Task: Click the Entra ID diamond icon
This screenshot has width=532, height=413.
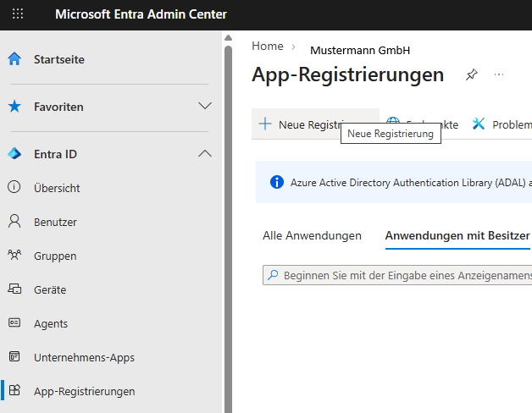Action: click(x=14, y=153)
